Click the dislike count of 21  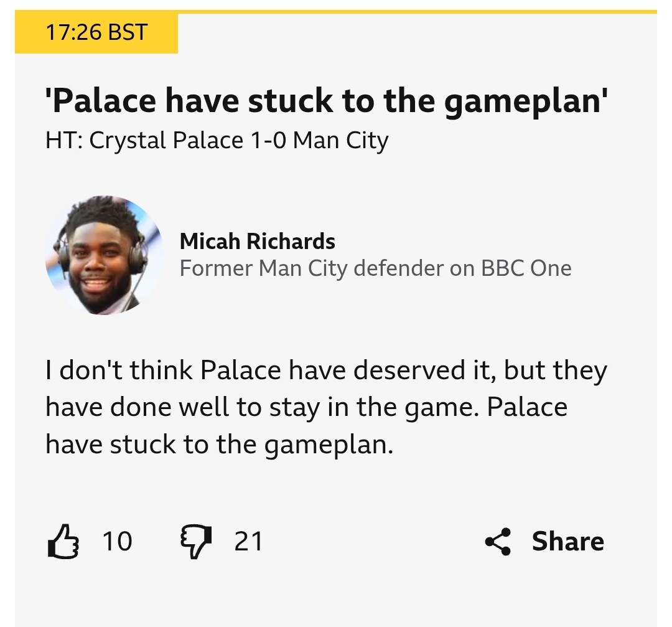click(249, 541)
